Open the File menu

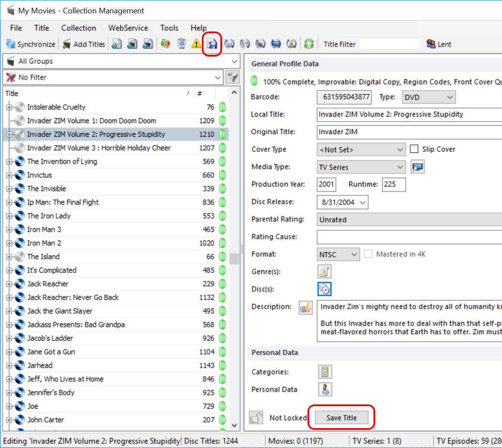[x=16, y=28]
